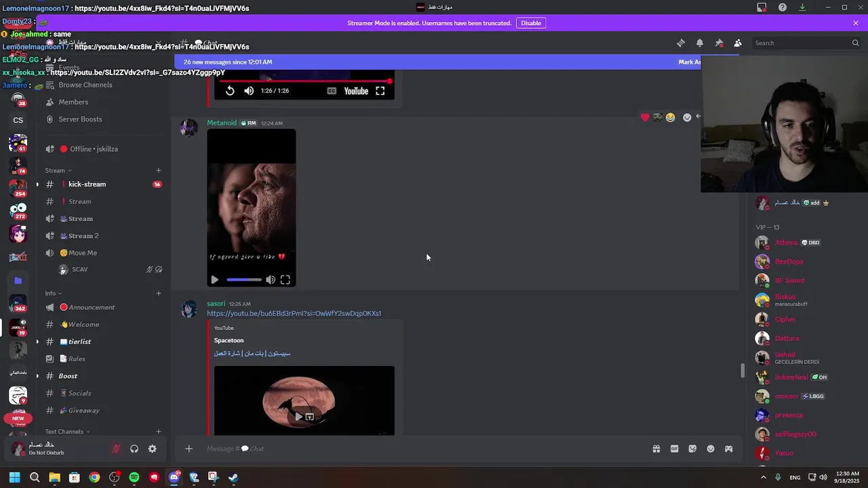Collapse the Info category
This screenshot has width=868, height=488.
click(x=53, y=293)
